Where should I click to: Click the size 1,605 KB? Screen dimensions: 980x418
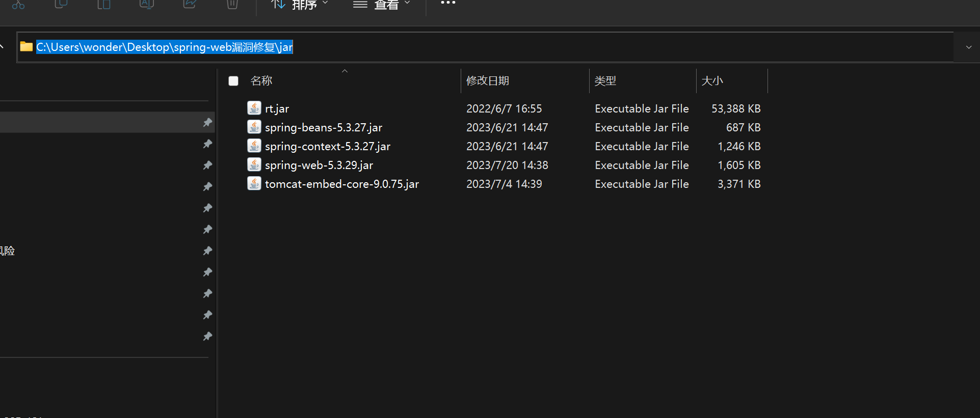(x=739, y=165)
